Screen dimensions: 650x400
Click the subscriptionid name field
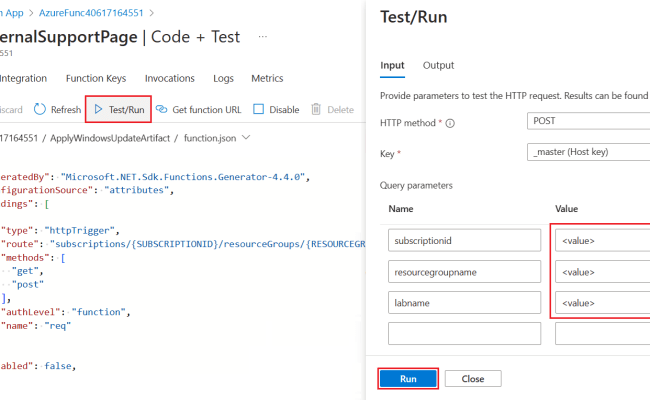[464, 240]
